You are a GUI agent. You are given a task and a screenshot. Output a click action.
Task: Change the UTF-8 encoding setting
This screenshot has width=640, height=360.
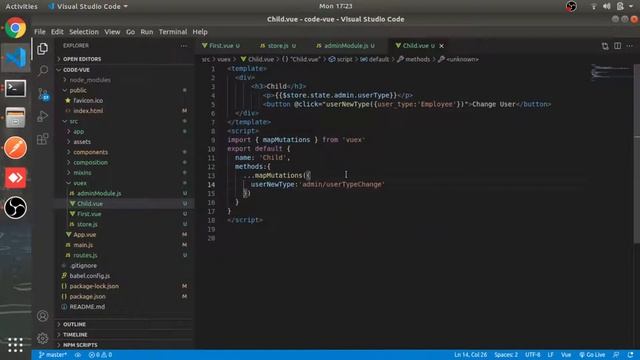pos(533,355)
